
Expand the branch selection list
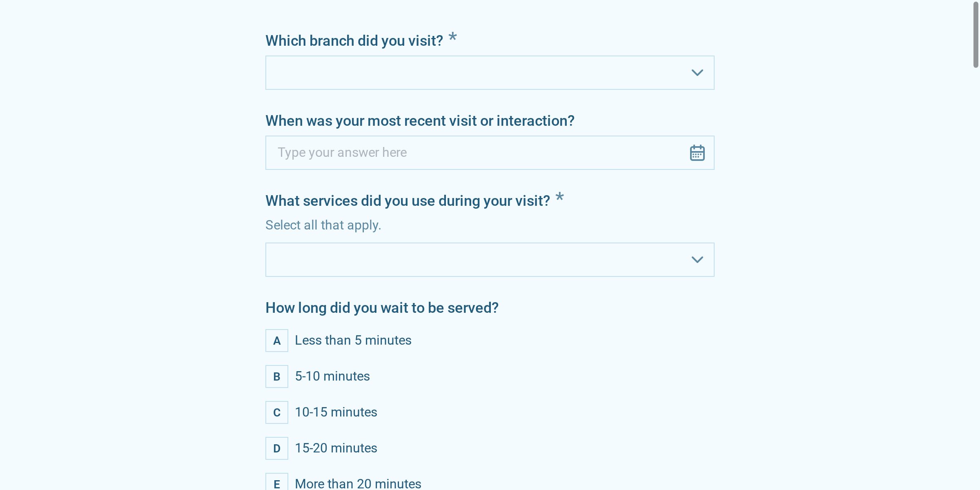pos(449,73)
